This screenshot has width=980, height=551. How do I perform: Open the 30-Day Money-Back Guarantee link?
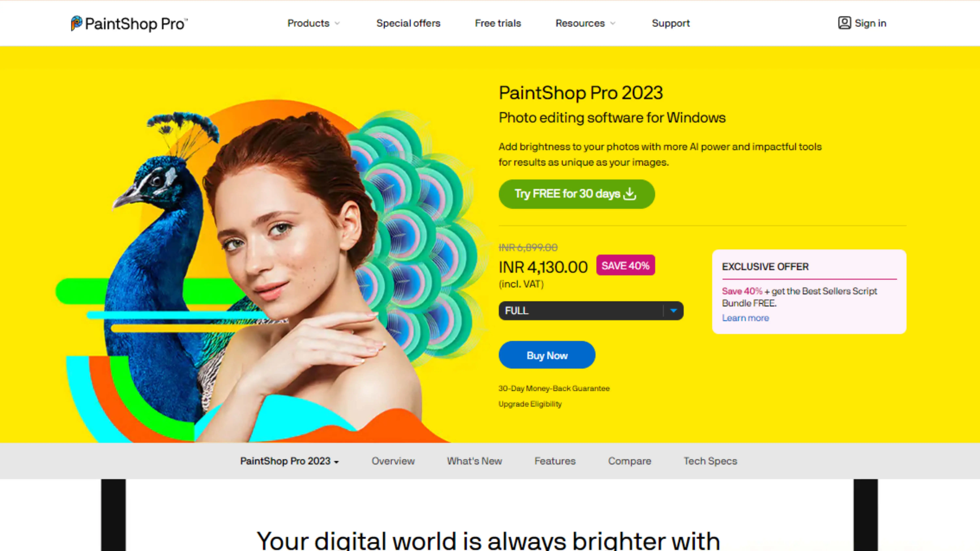tap(554, 388)
